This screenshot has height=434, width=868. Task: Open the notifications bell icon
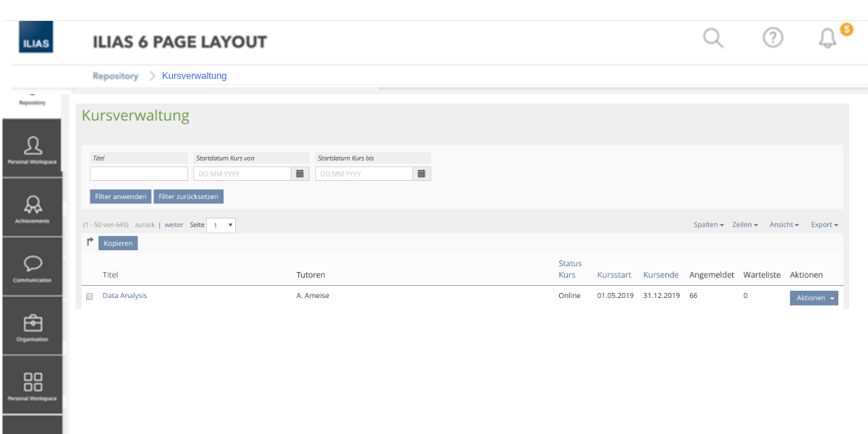[x=827, y=38]
